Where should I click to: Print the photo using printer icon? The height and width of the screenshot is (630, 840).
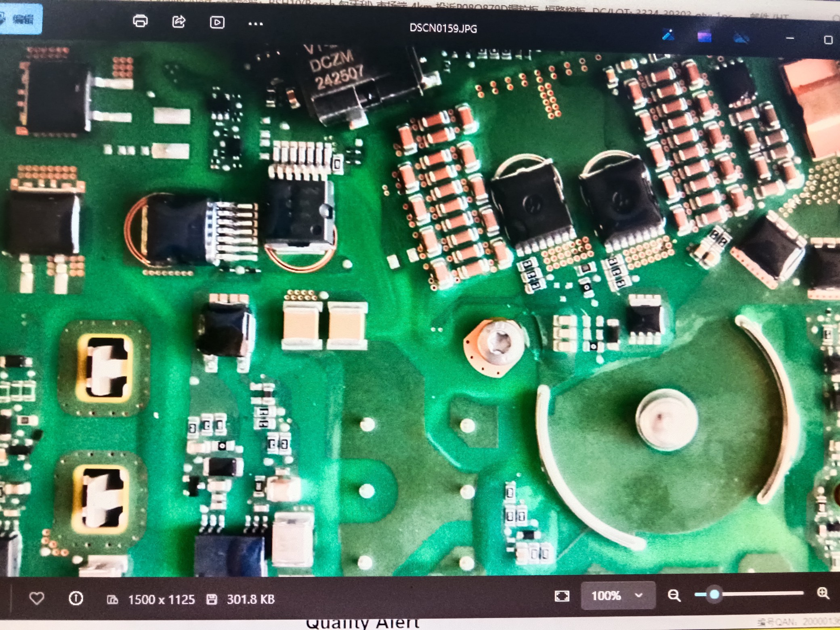point(140,21)
